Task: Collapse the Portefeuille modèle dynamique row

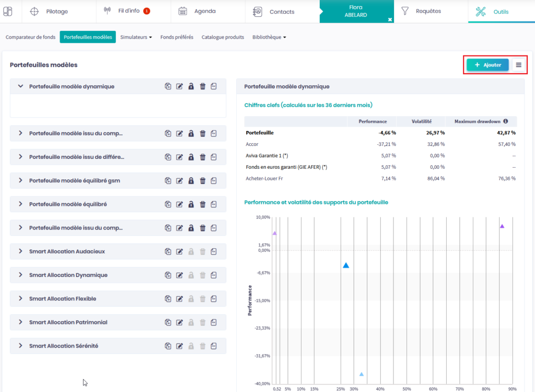Action: 21,86
